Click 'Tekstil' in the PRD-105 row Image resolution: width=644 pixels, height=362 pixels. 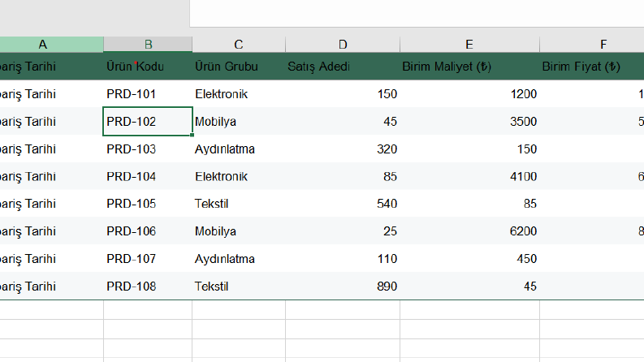pyautogui.click(x=239, y=204)
